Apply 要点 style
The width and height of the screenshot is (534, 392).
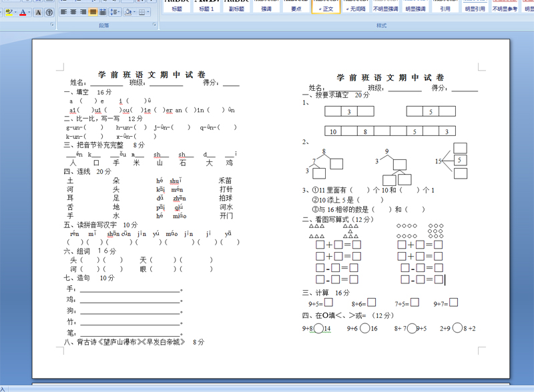pos(296,6)
